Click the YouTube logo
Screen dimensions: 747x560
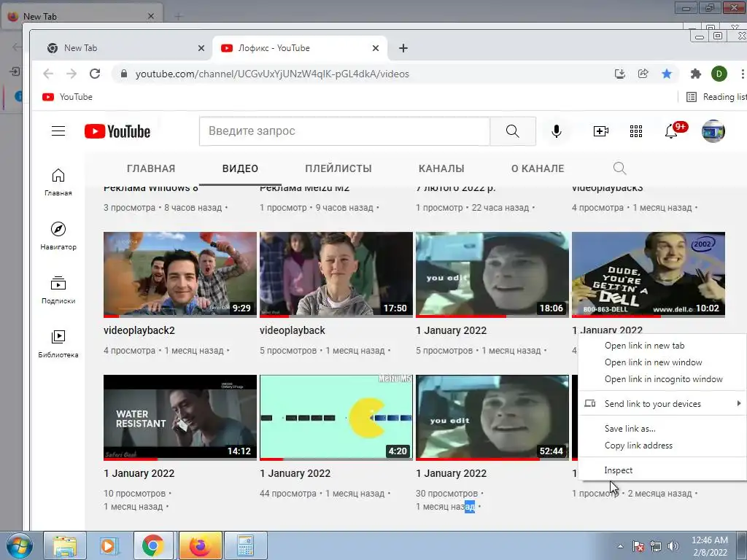coord(117,131)
